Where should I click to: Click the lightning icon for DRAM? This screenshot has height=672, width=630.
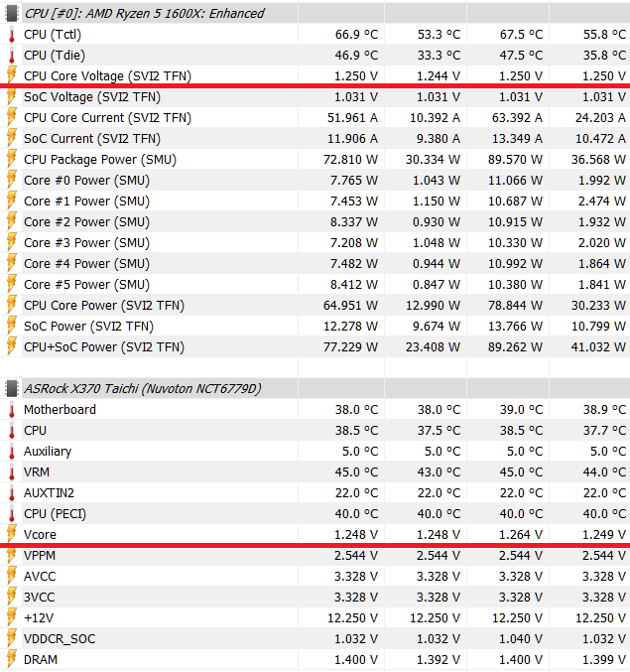tap(12, 659)
